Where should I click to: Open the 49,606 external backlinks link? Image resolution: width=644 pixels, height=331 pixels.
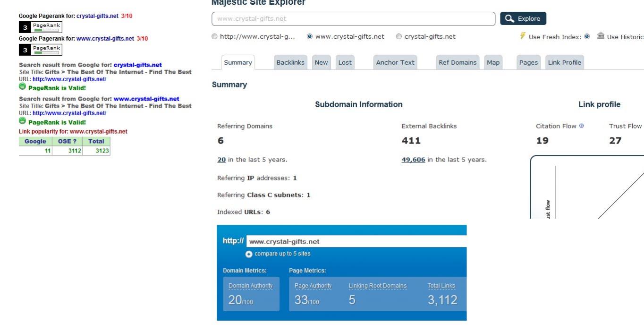click(413, 160)
